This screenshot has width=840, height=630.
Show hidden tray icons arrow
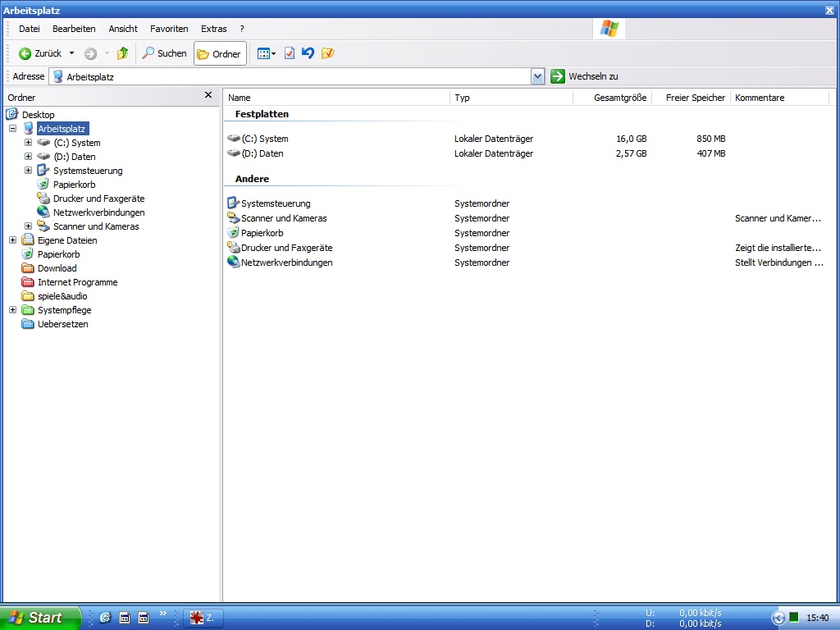click(x=778, y=618)
